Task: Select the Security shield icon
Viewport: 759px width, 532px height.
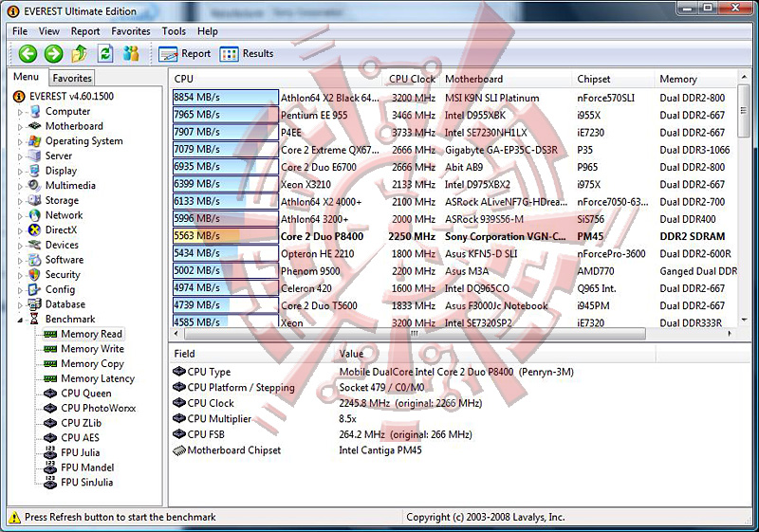Action: 34,274
